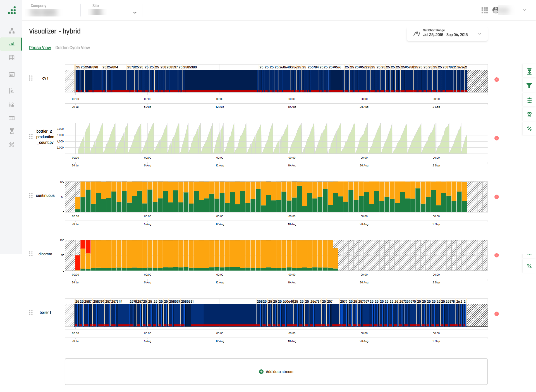
Task: Open the apps grid launcher
Action: click(485, 10)
